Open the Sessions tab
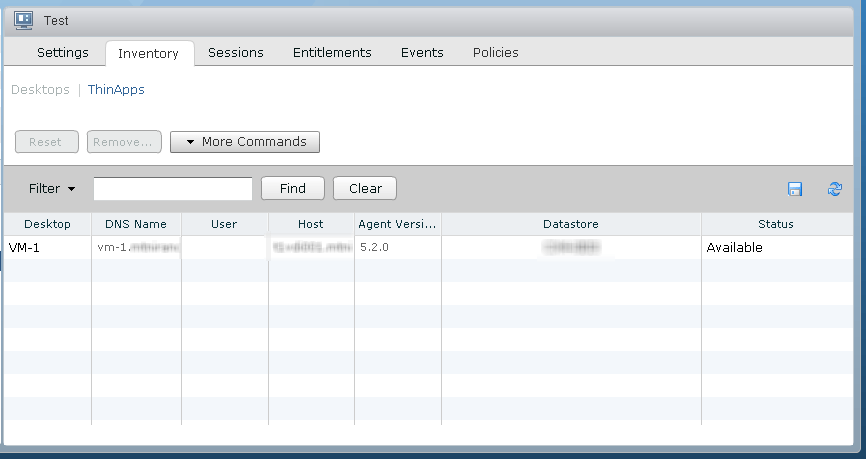The image size is (866, 459). pyautogui.click(x=236, y=53)
